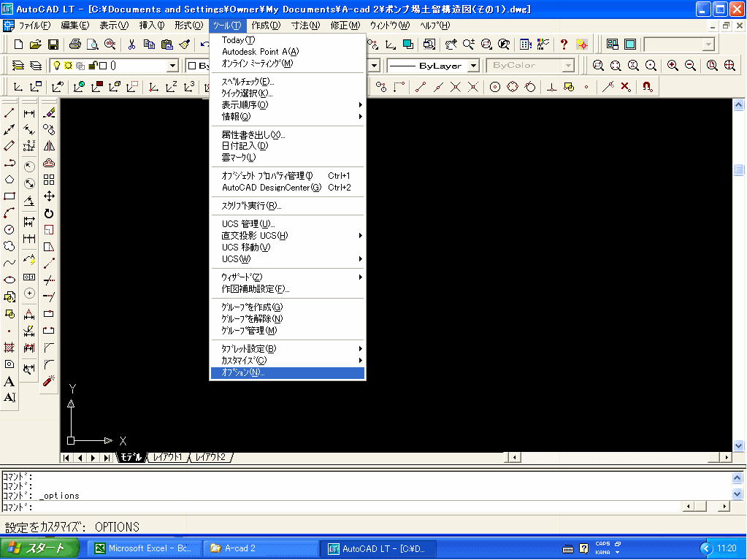This screenshot has width=747, height=560.
Task: Select the Ellipse draw tool
Action: point(9,280)
